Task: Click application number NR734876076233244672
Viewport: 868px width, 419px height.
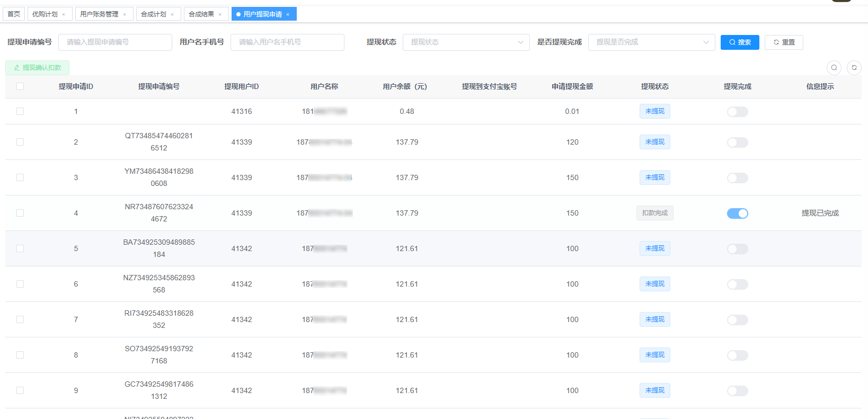Action: (159, 213)
